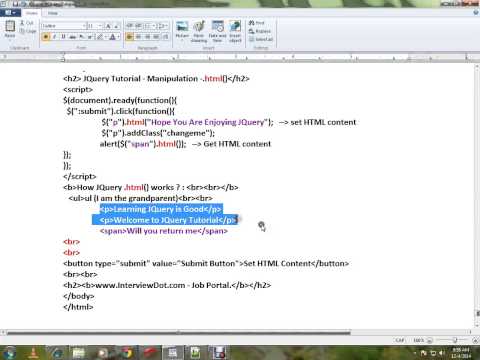Click the volume icon in system tray
Image resolution: width=480 pixels, height=360 pixels.
[x=442, y=353]
